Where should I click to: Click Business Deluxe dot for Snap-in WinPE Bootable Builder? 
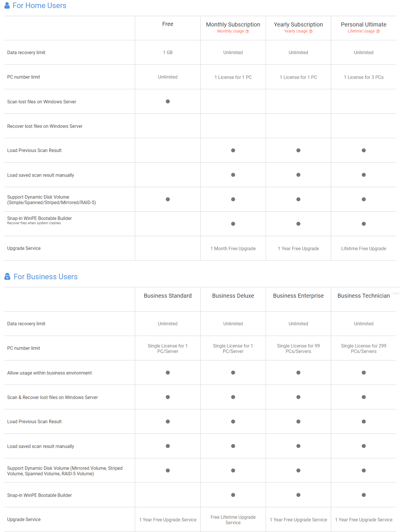click(x=233, y=495)
